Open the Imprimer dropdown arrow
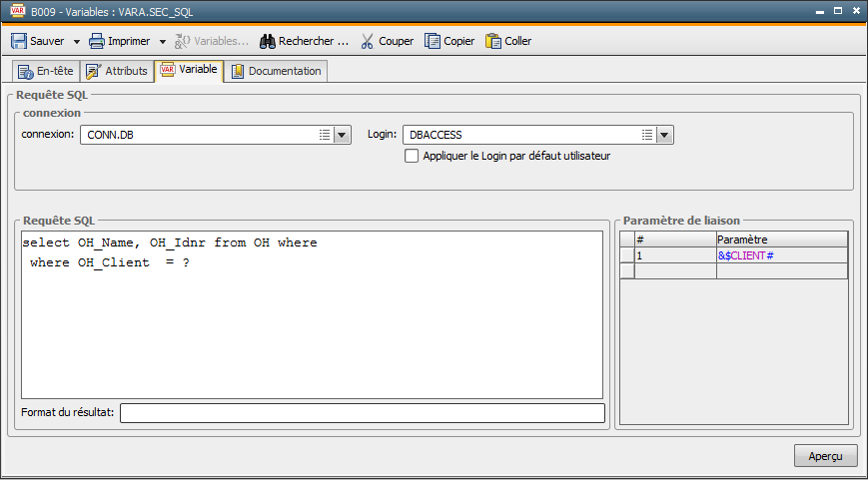This screenshot has width=868, height=480. 163,42
